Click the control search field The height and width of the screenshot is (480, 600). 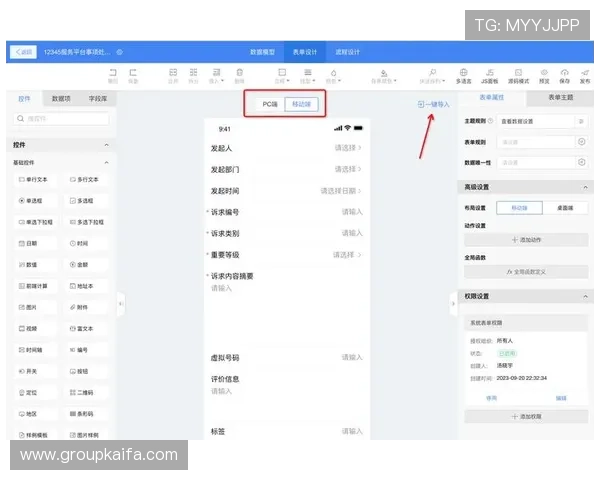pos(61,119)
